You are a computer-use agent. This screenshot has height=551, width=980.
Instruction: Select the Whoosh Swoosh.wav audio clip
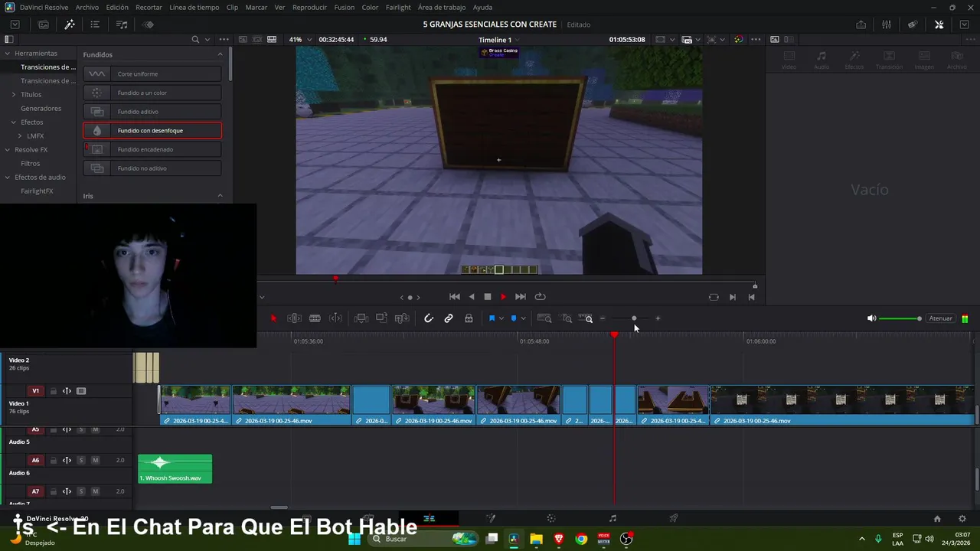(175, 469)
